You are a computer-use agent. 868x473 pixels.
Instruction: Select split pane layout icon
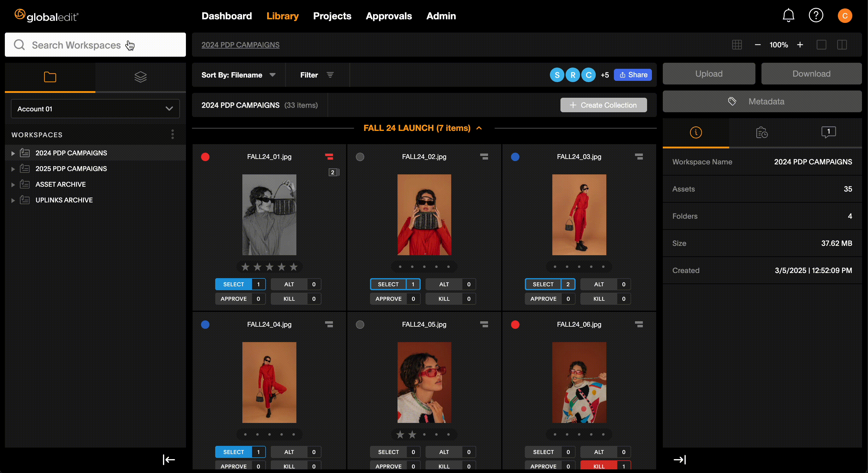[842, 45]
